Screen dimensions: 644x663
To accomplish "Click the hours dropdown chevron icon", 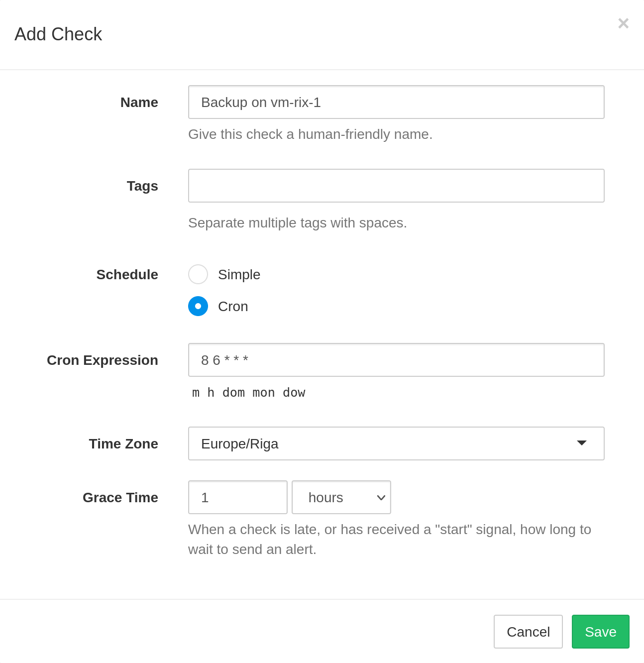I will pyautogui.click(x=380, y=497).
